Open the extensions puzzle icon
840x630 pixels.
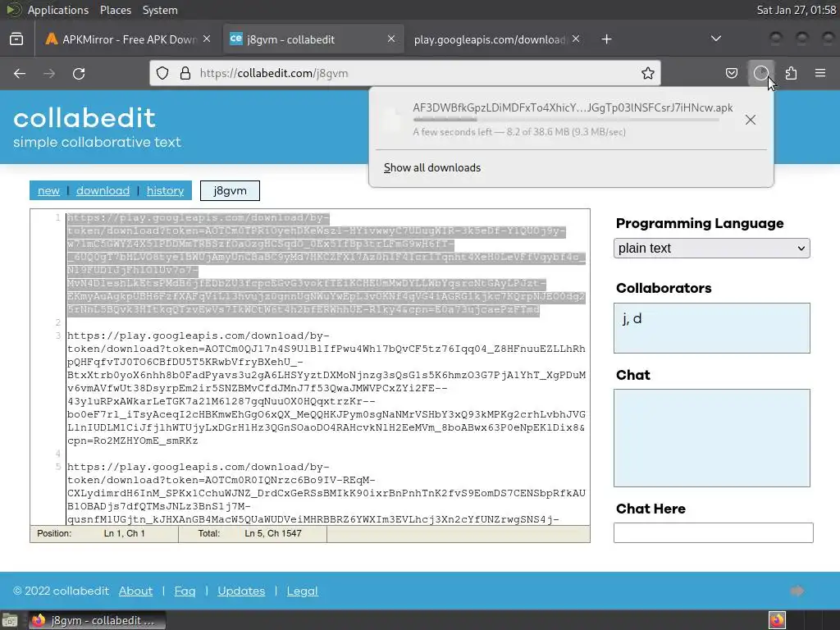[x=791, y=73]
